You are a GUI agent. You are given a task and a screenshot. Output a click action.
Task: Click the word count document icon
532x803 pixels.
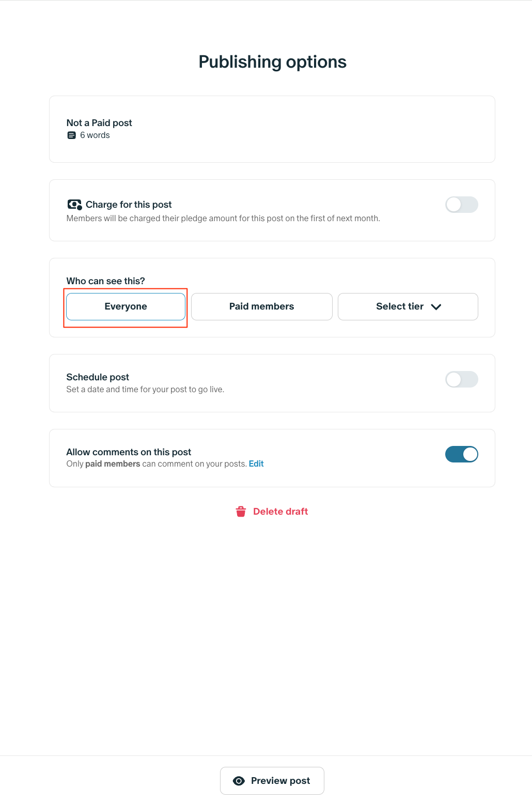click(x=72, y=135)
